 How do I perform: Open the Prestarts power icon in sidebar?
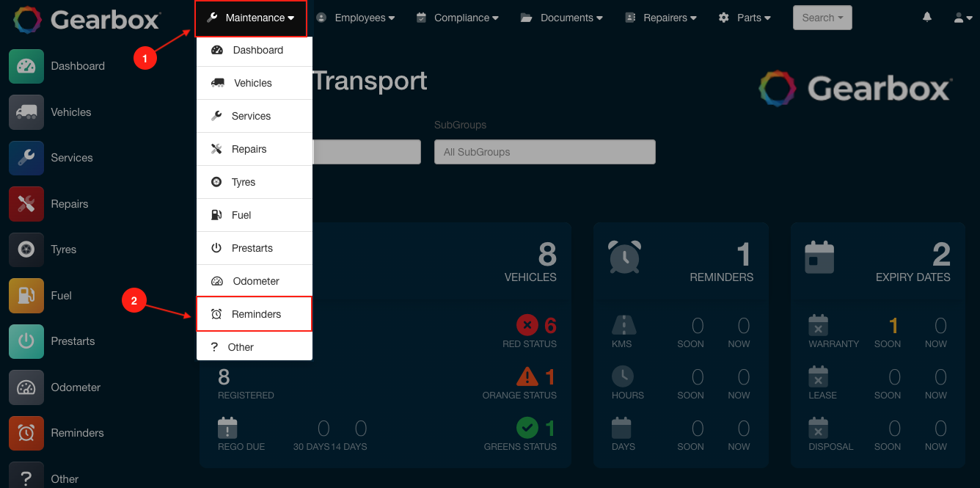(26, 341)
